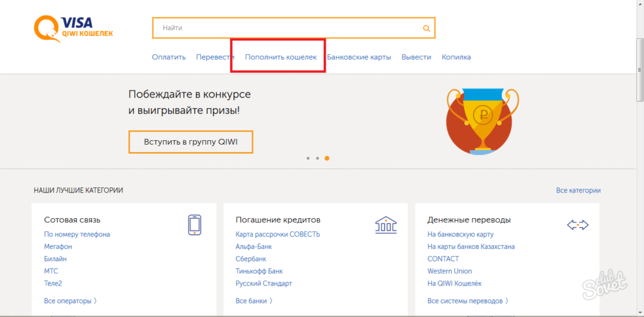Select the third orange carousel dot
644x317 pixels.
327,158
